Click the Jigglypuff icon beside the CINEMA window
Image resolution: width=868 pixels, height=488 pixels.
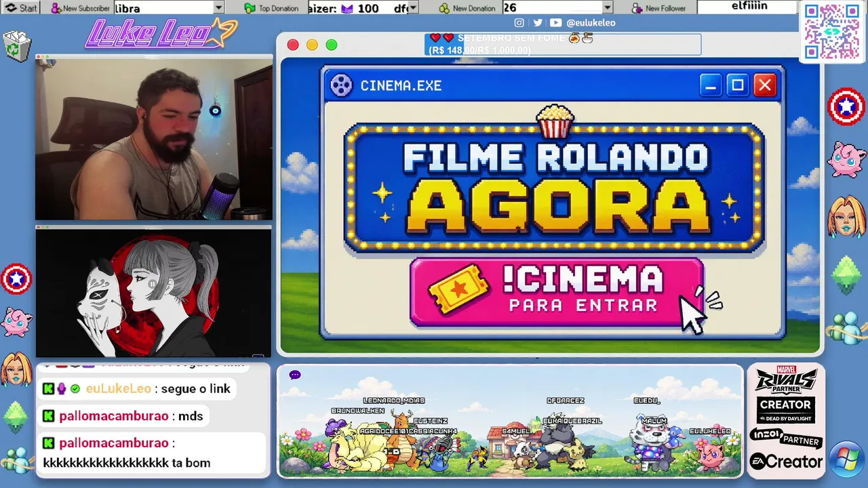click(848, 160)
